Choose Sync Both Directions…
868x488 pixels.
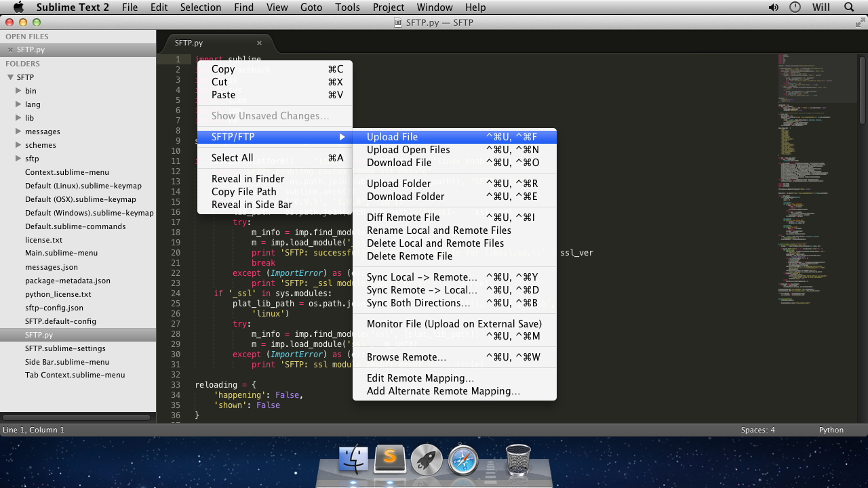tap(454, 303)
